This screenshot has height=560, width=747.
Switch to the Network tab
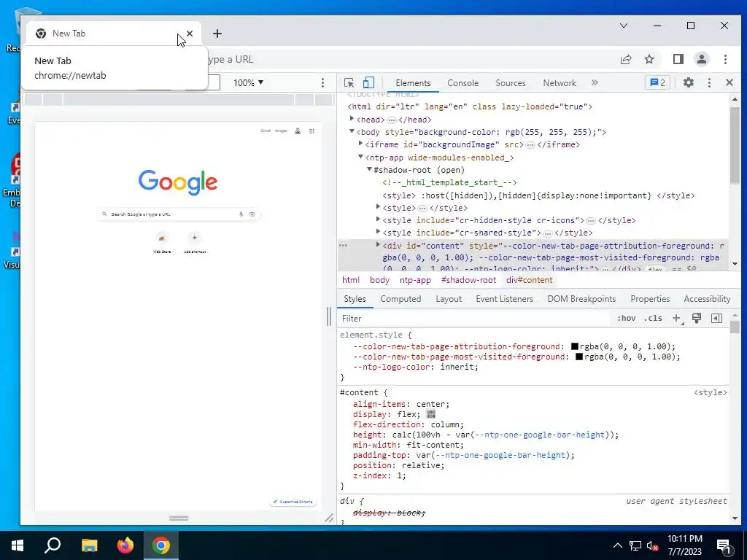tap(560, 83)
